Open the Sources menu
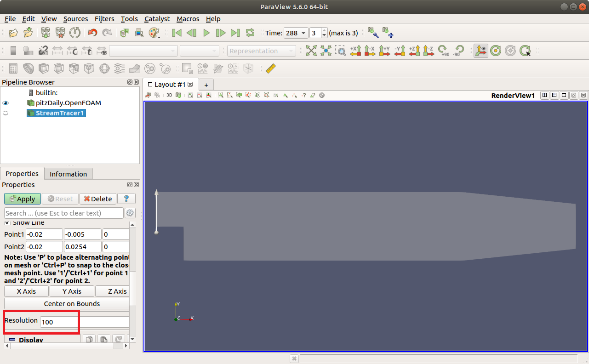The width and height of the screenshot is (589, 364). point(75,19)
